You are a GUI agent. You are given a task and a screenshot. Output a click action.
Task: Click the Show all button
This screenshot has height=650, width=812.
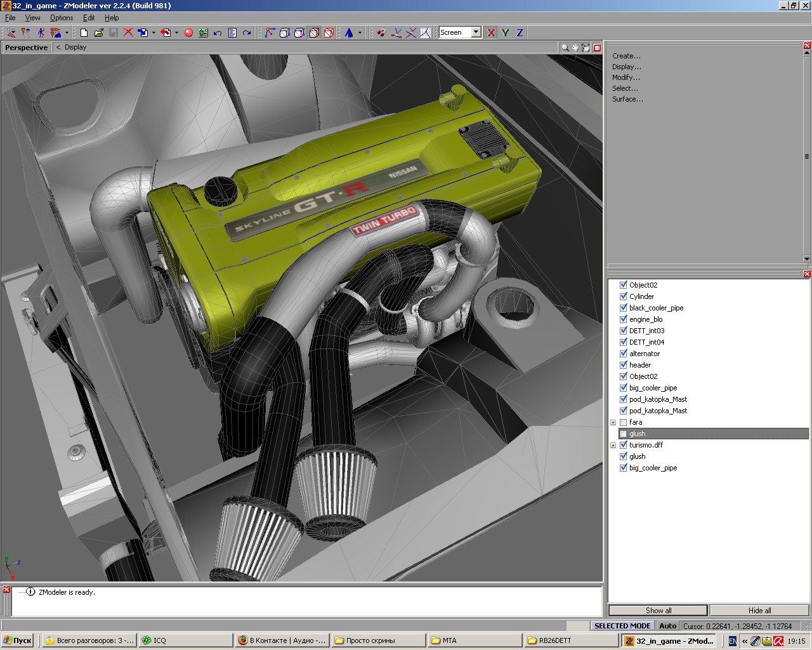click(x=658, y=611)
